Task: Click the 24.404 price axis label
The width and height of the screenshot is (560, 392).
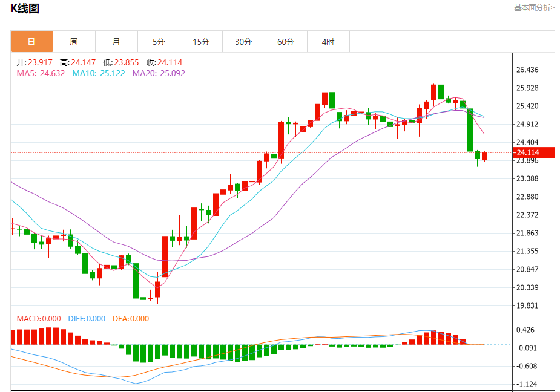Action: point(527,142)
